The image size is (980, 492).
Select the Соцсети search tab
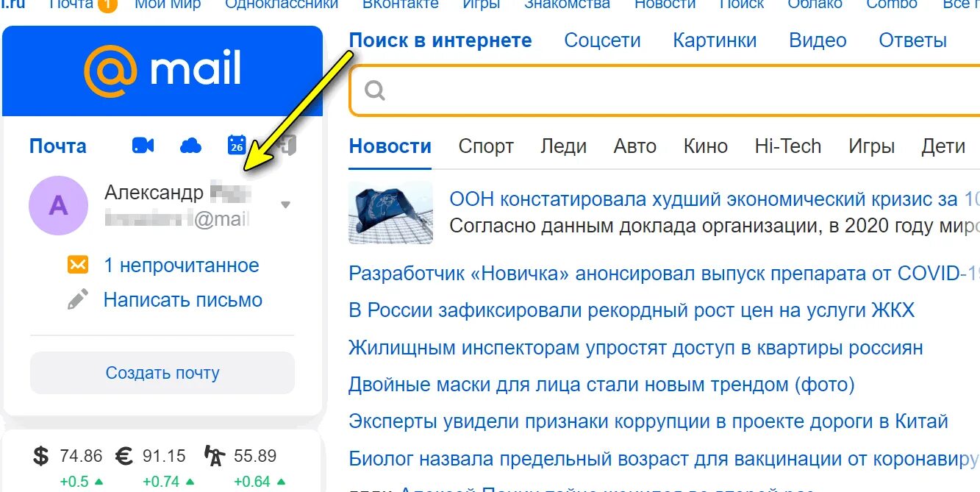(602, 40)
